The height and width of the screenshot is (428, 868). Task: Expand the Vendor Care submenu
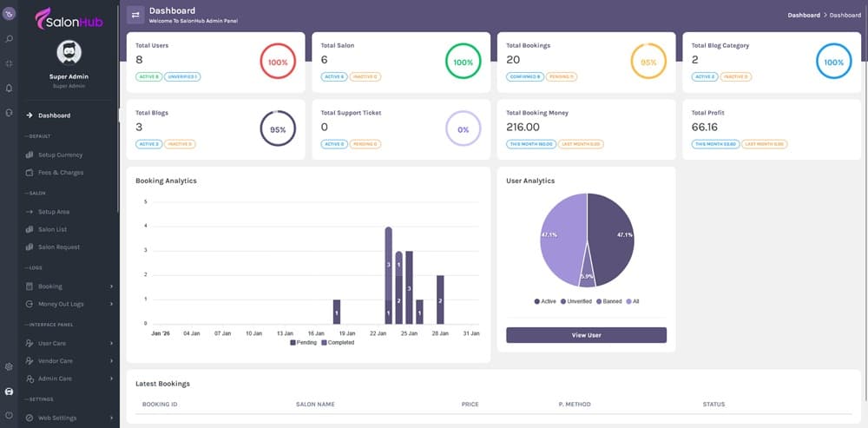(111, 361)
